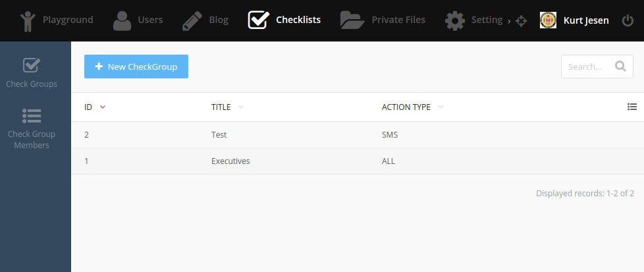This screenshot has height=272, width=644.
Task: Click the Check Groups sidebar icon
Action: pyautogui.click(x=32, y=65)
